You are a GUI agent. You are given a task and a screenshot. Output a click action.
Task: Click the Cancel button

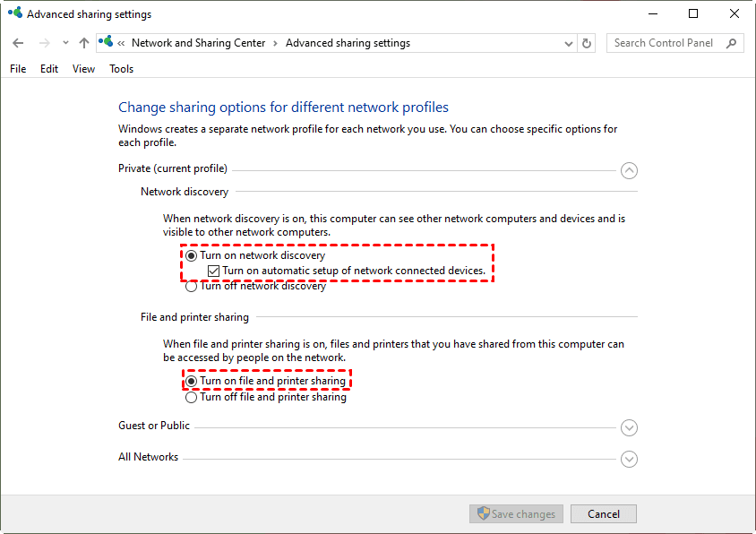coord(603,514)
